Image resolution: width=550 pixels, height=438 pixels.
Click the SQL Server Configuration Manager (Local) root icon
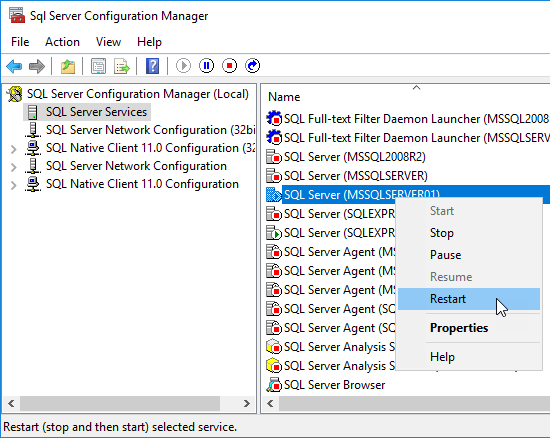15,94
